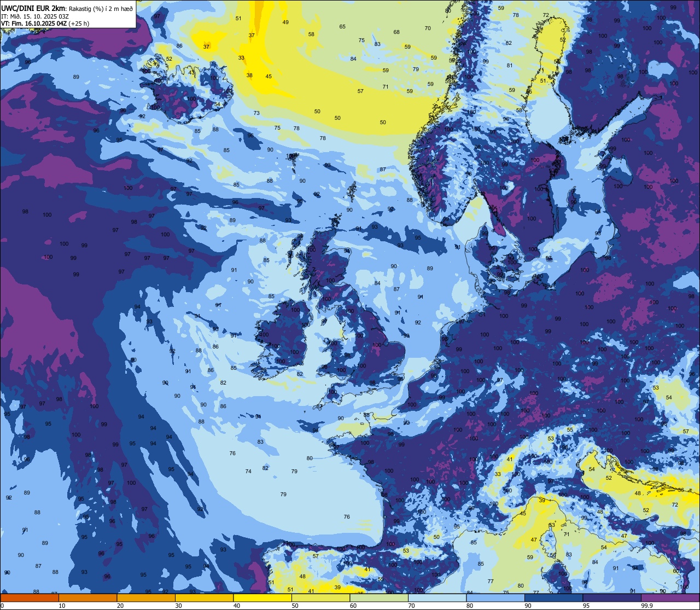Click the dark orange 0–10 legend swatch
The height and width of the screenshot is (610, 700).
click(30, 598)
